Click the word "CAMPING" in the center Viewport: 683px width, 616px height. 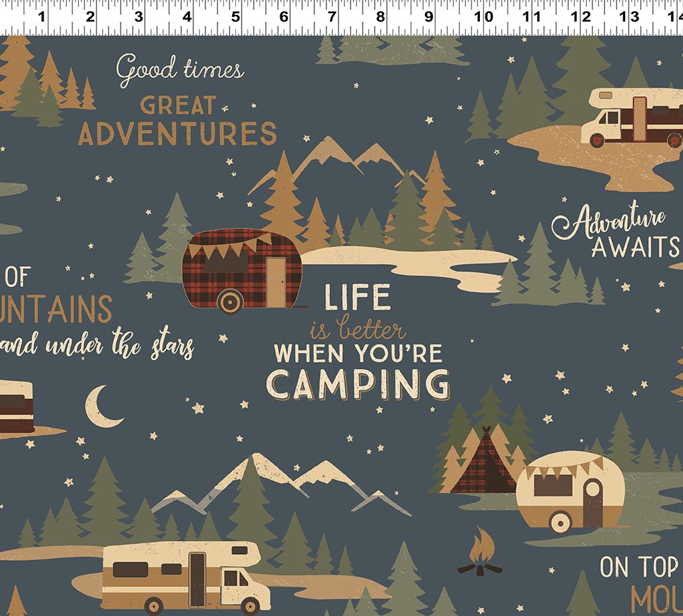coord(358,384)
